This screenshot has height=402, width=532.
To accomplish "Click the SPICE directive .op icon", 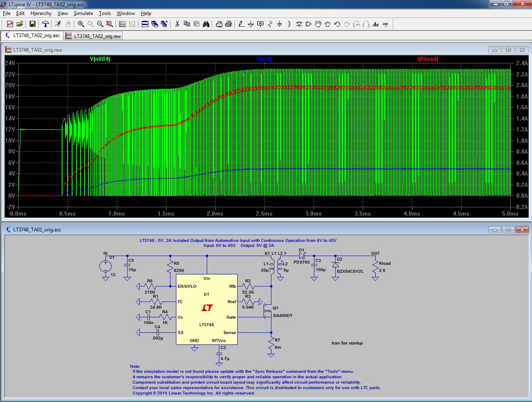I will (x=385, y=24).
